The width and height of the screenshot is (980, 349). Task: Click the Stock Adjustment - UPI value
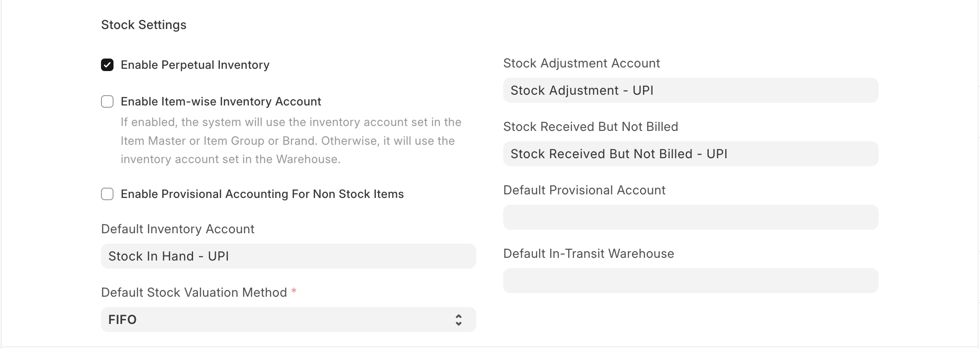coord(582,90)
